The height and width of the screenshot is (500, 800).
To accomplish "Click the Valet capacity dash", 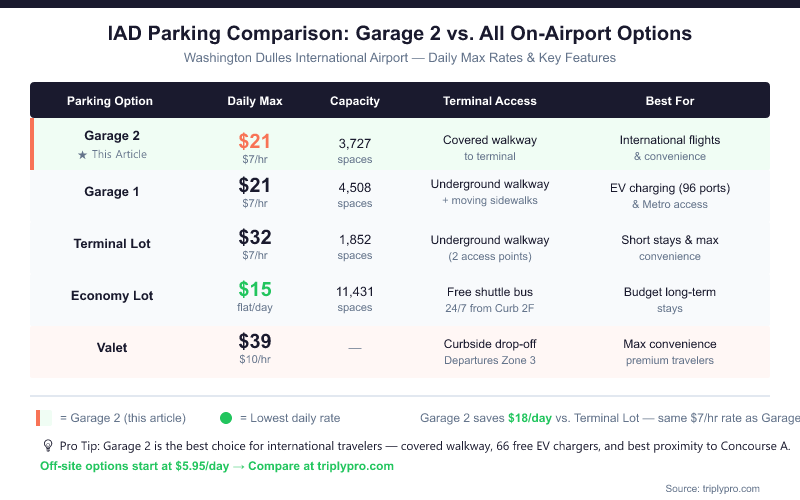I will point(355,347).
